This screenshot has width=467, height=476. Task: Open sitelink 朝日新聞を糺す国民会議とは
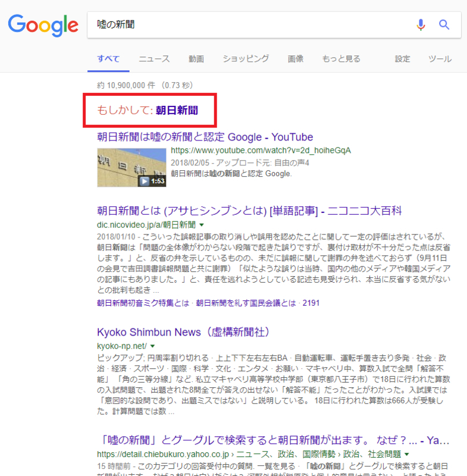click(x=246, y=303)
